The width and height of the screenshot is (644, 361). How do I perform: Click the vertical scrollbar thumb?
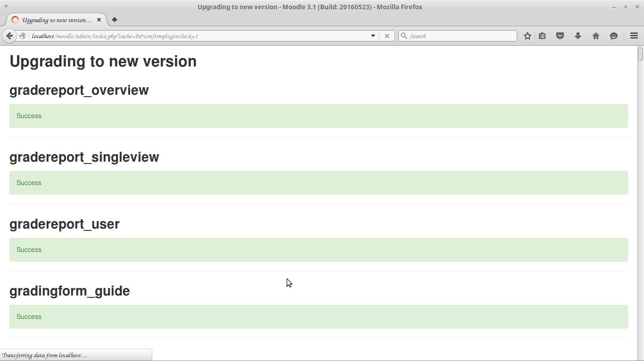click(x=641, y=54)
